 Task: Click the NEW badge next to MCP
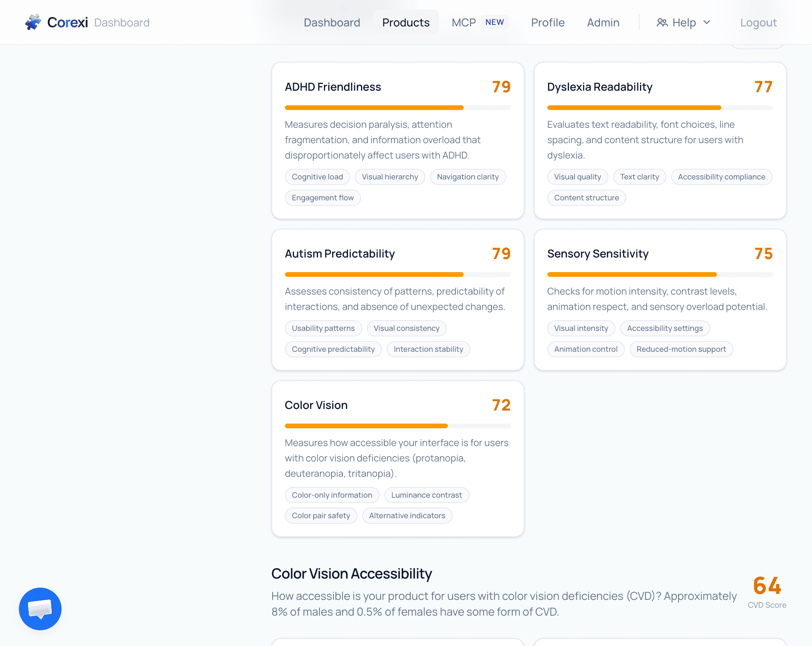494,22
